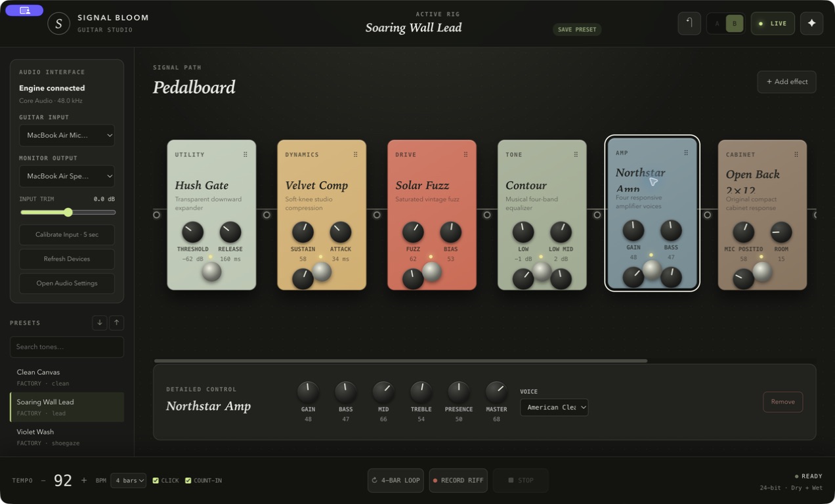835x504 pixels.
Task: Click the Presence knob in detailed control
Action: (x=458, y=392)
